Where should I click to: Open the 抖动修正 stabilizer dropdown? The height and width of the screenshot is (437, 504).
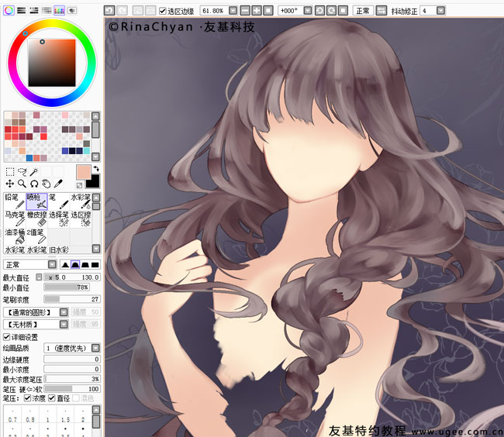[x=441, y=11]
